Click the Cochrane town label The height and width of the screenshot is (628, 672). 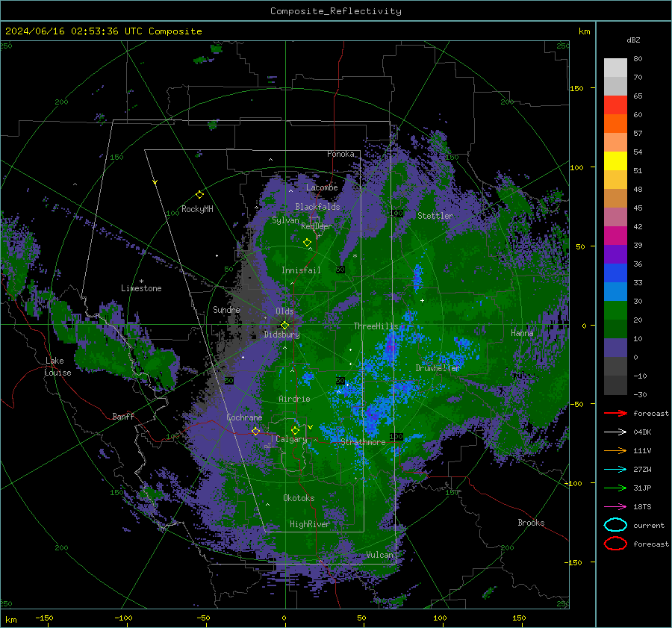pos(244,418)
